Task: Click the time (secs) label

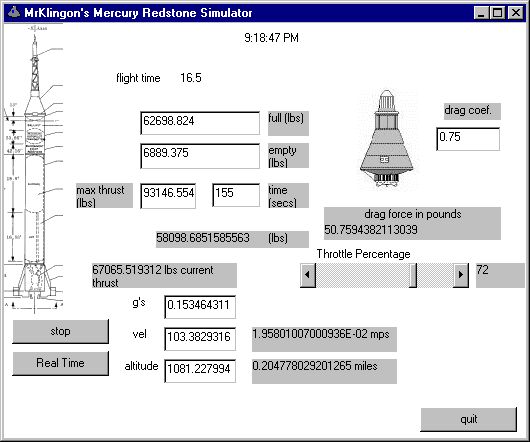Action: [x=288, y=196]
